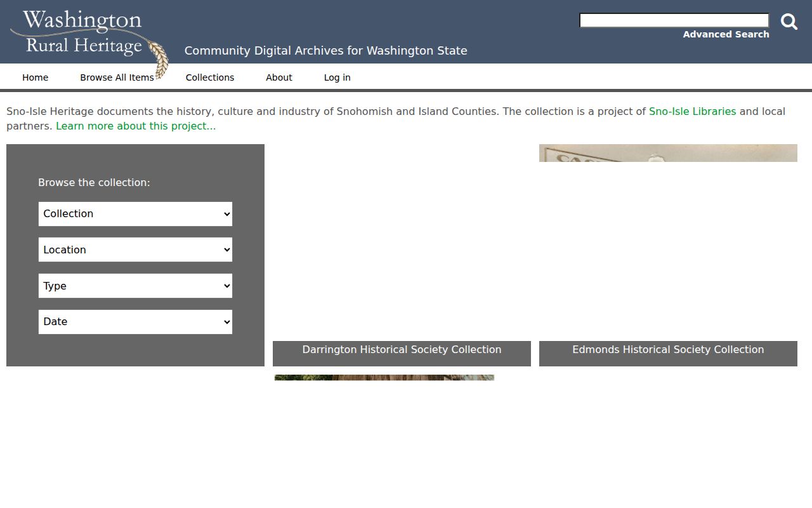Click Community Digital Archives tagline text
The image size is (812, 508).
click(326, 51)
